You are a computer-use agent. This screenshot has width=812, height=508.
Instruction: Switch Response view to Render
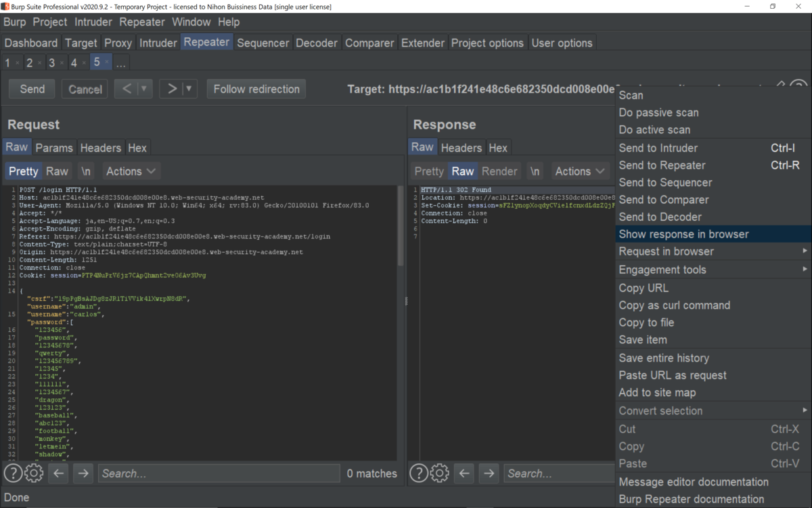[499, 171]
